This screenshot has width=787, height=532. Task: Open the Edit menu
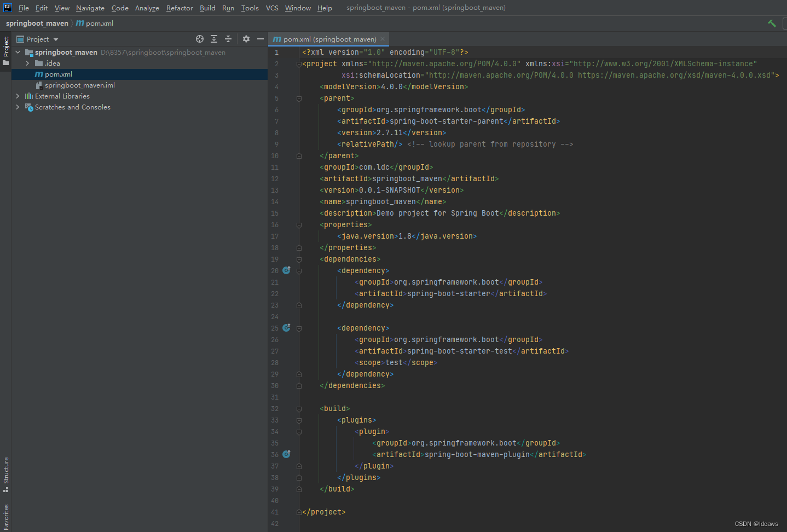[42, 8]
